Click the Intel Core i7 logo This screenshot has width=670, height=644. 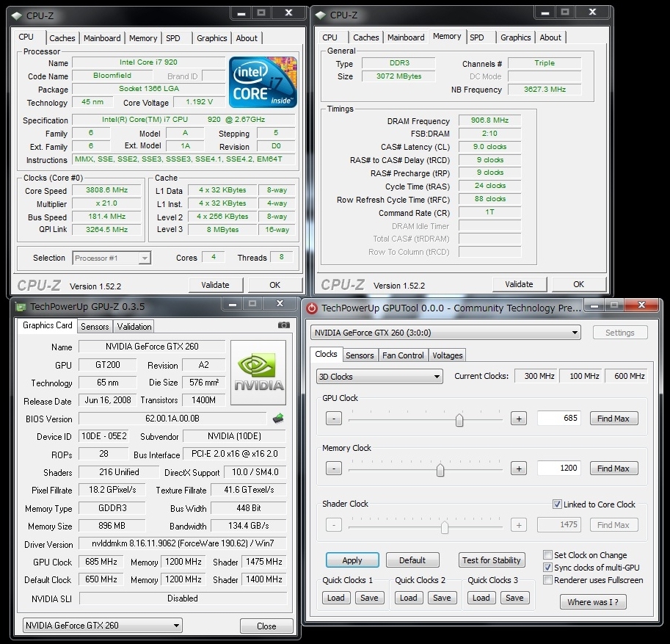point(263,82)
